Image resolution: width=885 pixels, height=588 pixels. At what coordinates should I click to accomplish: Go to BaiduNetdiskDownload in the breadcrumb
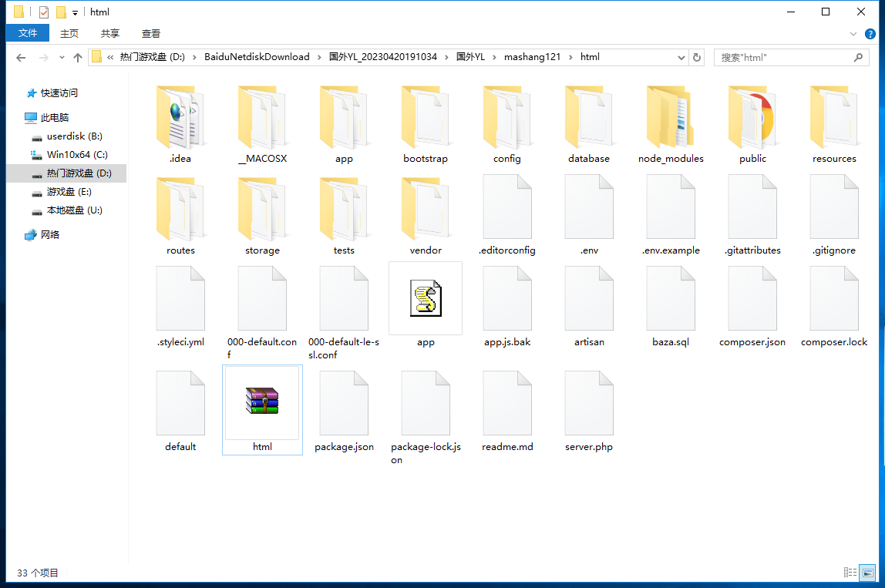coord(257,57)
